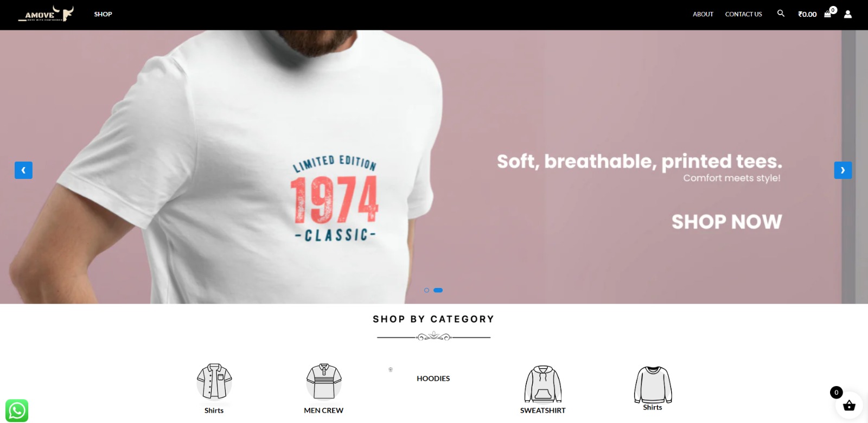Open the floating basket cart icon
This screenshot has width=868, height=423.
click(849, 405)
